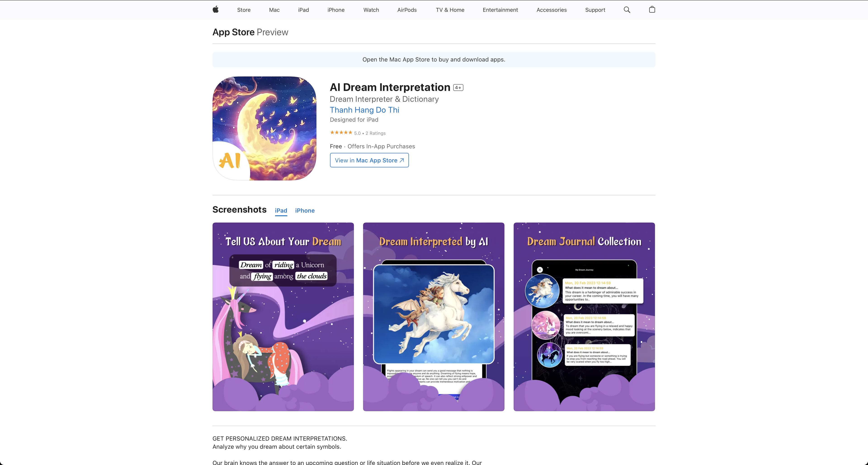Click the View in Mac App Store button
The image size is (868, 465).
(x=369, y=160)
